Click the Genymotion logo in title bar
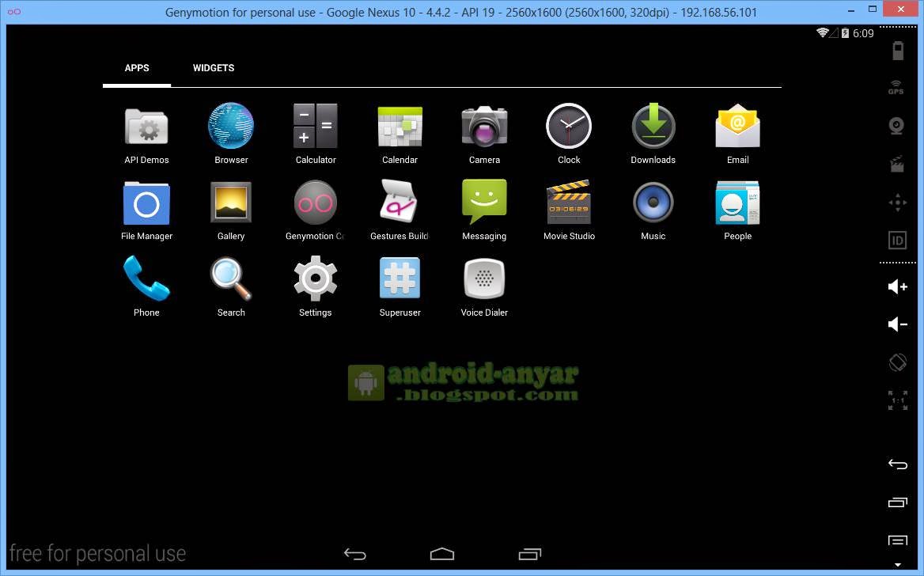 click(14, 11)
